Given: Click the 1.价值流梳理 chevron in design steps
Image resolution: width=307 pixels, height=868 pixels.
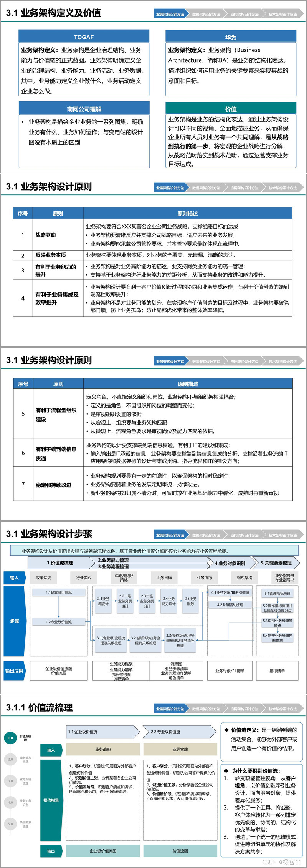Looking at the screenshot, I should (x=60, y=563).
